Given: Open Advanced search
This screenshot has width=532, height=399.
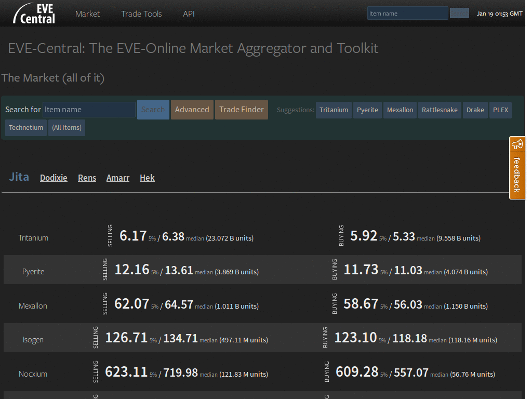Looking at the screenshot, I should [x=192, y=110].
